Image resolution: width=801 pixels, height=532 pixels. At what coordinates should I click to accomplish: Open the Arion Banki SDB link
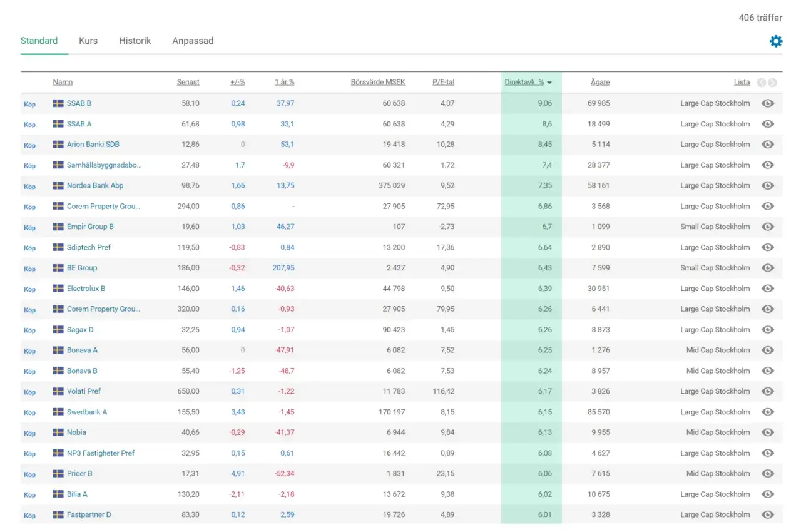tap(93, 145)
